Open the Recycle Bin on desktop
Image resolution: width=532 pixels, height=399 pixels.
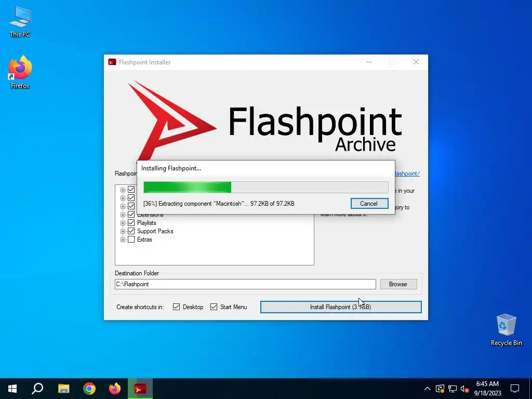coord(506,330)
